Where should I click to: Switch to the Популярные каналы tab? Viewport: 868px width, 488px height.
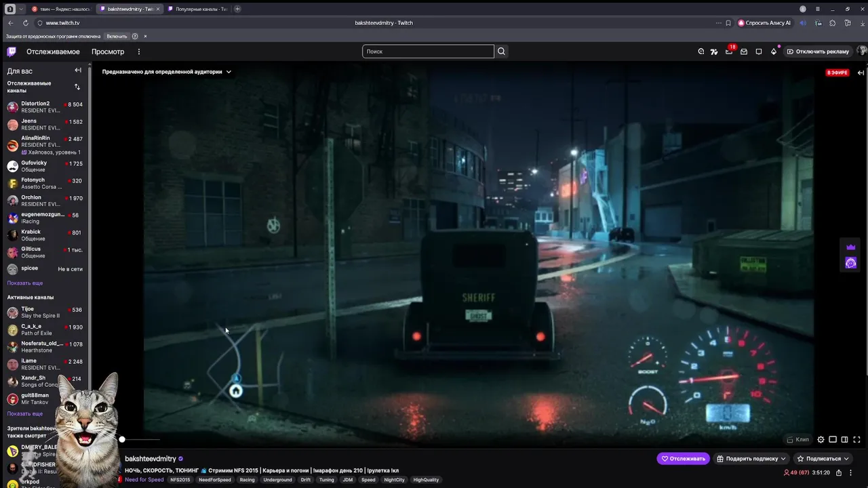[x=197, y=9]
